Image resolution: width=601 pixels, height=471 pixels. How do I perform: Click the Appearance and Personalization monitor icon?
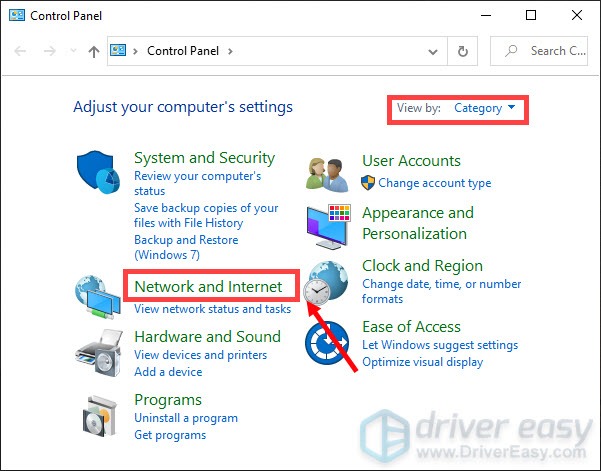(328, 225)
